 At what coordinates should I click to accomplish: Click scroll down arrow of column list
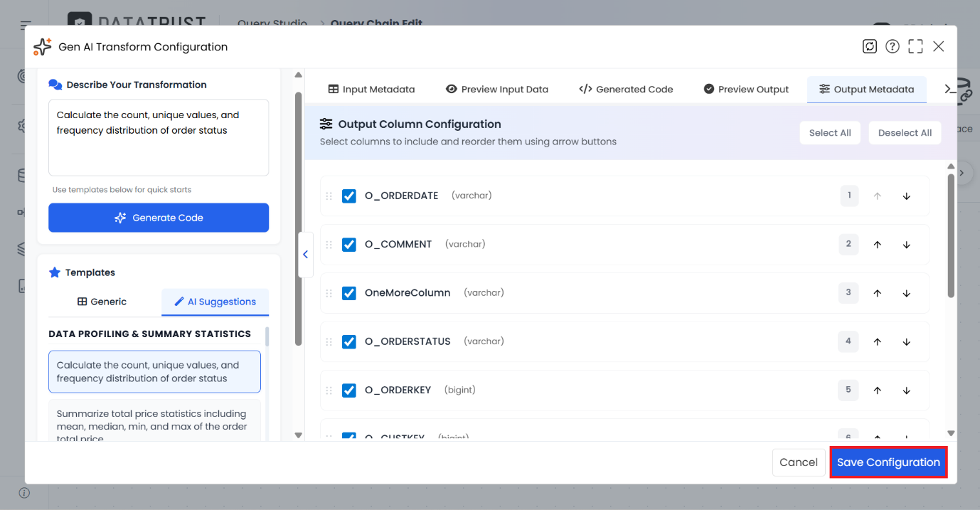point(951,432)
